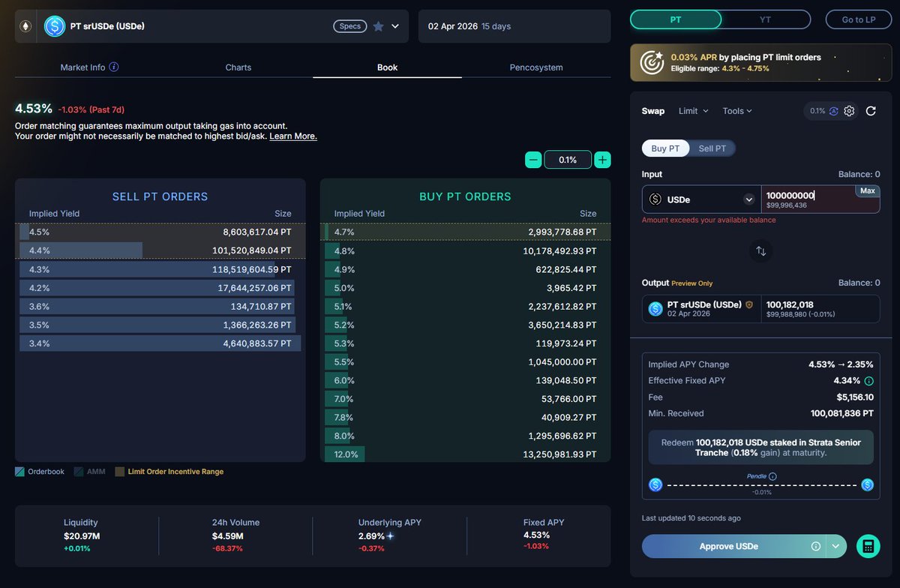This screenshot has height=588, width=900.
Task: Select the 3.4% sell PT order row
Action: [160, 343]
